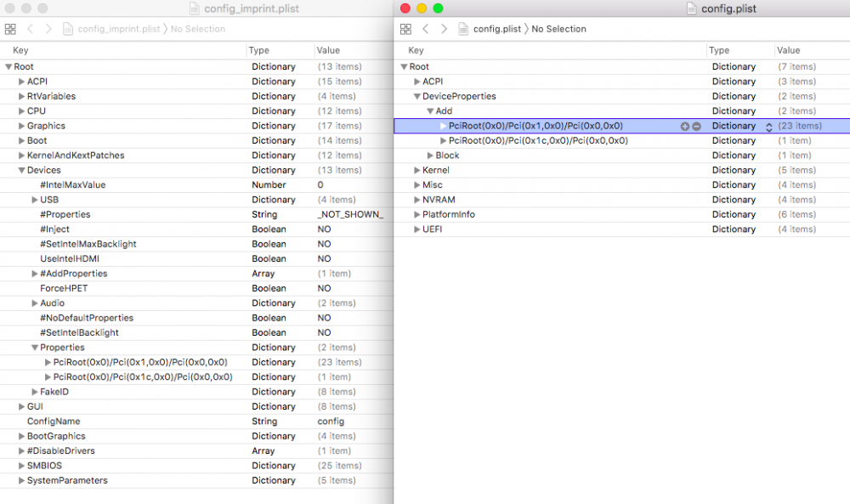Screen dimensions: 850x504
Task: Select the ConfigName row
Action: (196, 421)
